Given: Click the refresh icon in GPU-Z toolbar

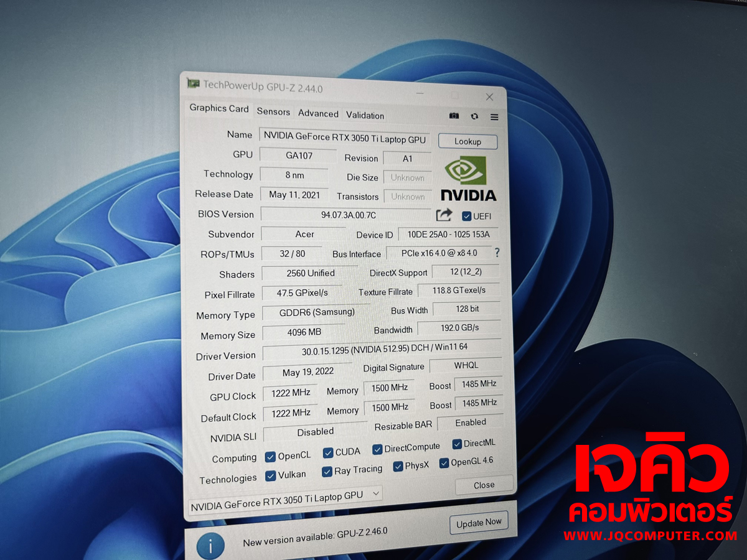Looking at the screenshot, I should coord(474,116).
